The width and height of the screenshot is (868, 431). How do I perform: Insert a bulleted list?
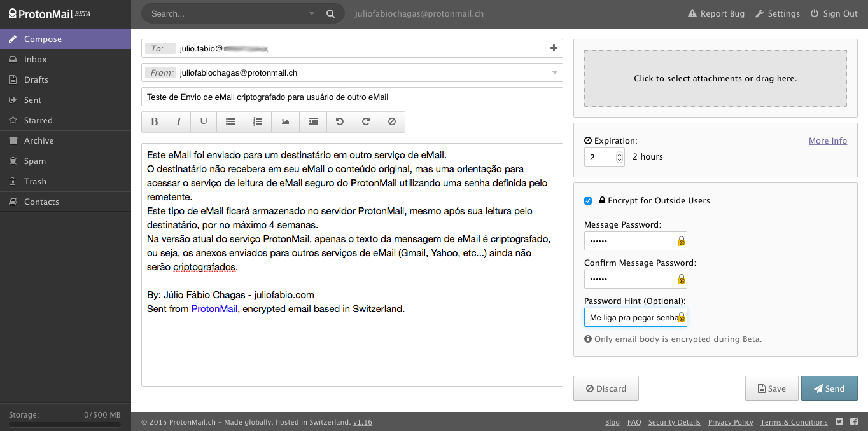coord(230,121)
